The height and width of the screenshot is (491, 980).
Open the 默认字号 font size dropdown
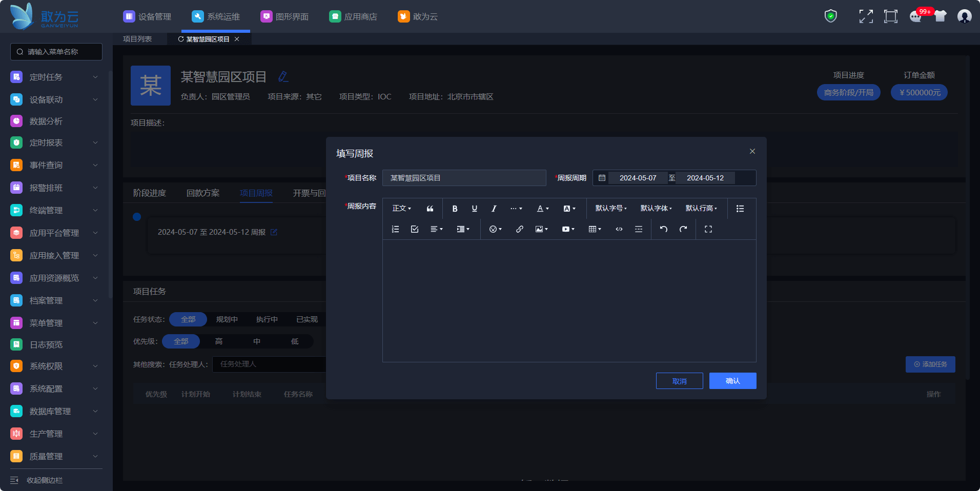click(x=611, y=209)
